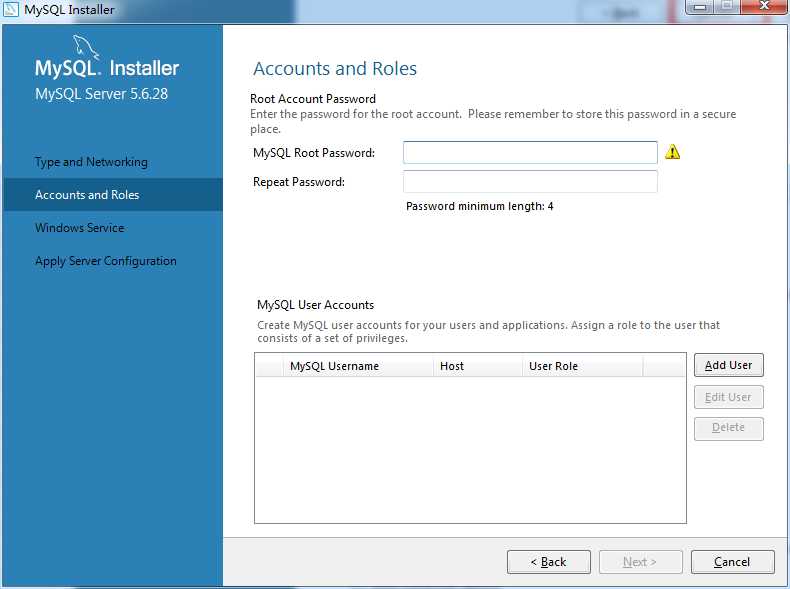The image size is (790, 589).
Task: Open the Apply Server Configuration step
Action: click(106, 261)
